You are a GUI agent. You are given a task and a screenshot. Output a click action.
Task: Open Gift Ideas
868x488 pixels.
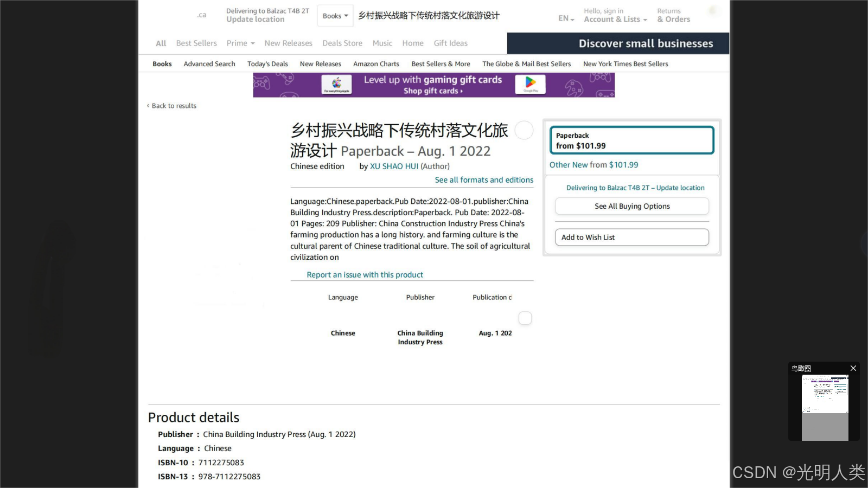click(x=451, y=43)
